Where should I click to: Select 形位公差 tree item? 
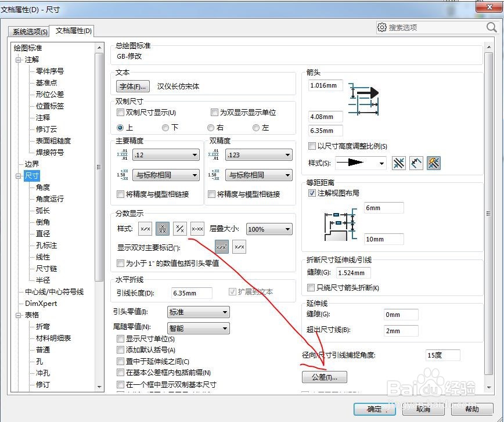pyautogui.click(x=50, y=94)
